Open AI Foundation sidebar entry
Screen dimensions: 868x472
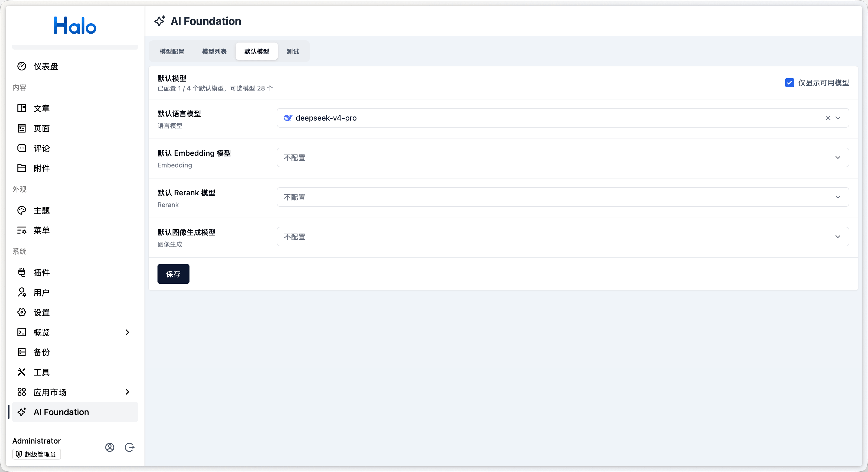pyautogui.click(x=75, y=412)
